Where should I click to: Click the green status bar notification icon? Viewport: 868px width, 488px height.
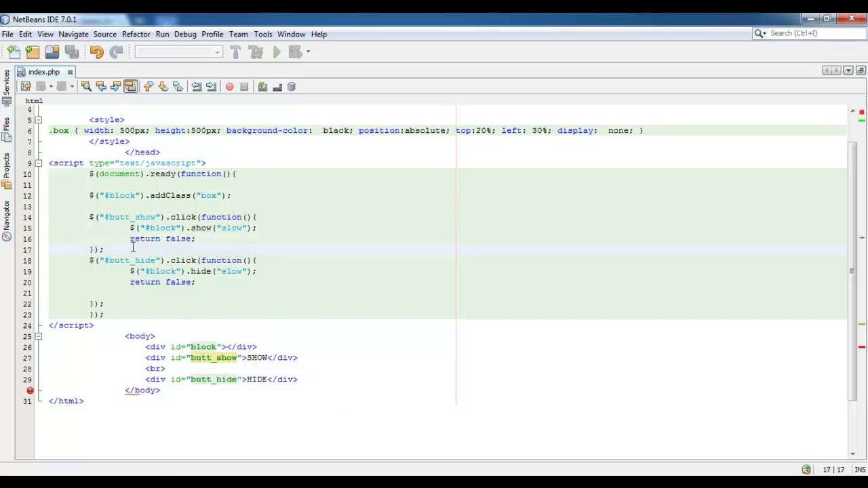coord(806,470)
